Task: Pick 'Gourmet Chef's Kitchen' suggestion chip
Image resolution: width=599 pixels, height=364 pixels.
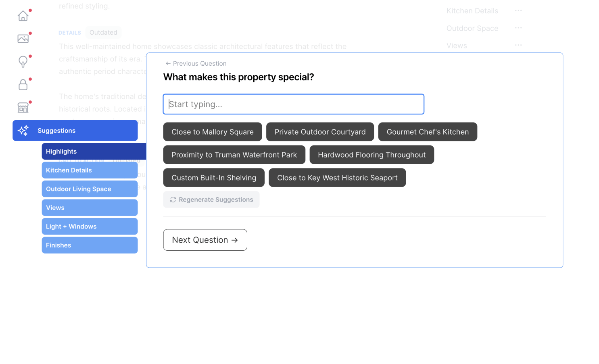Action: tap(428, 132)
